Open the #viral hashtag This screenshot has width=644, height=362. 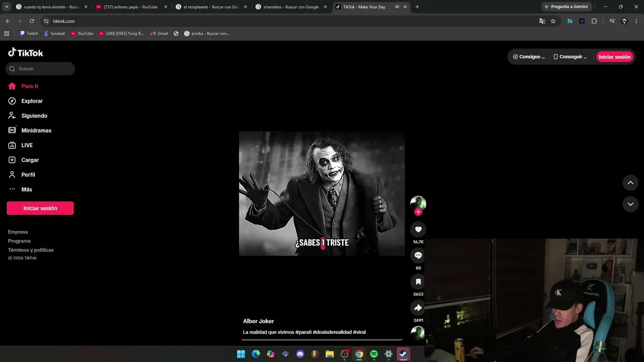[x=359, y=332]
